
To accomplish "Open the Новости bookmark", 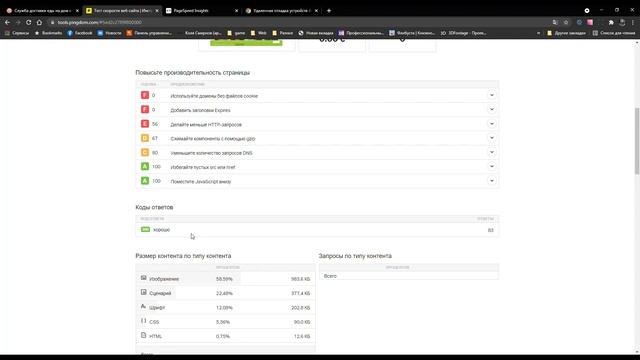I will 109,33.
